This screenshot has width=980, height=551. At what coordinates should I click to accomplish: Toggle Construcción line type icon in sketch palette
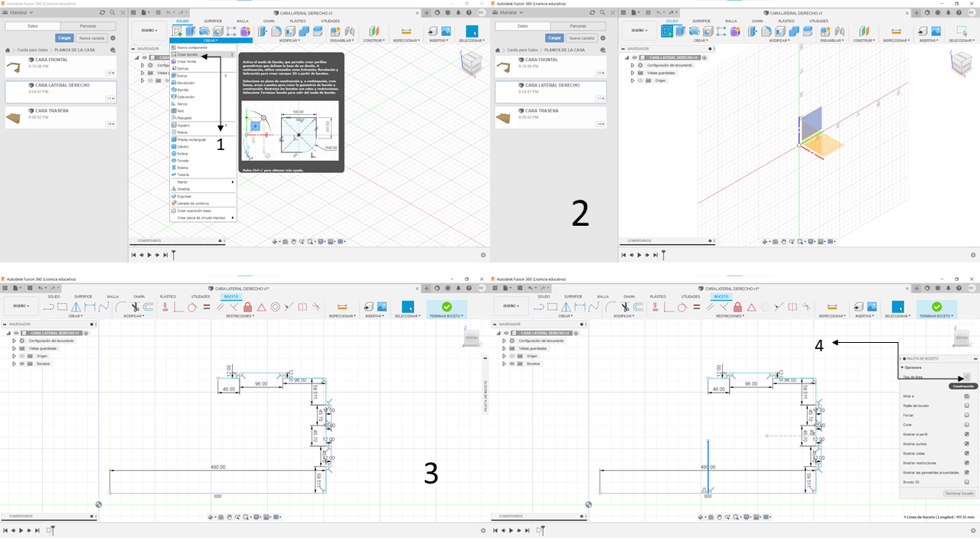[x=967, y=377]
